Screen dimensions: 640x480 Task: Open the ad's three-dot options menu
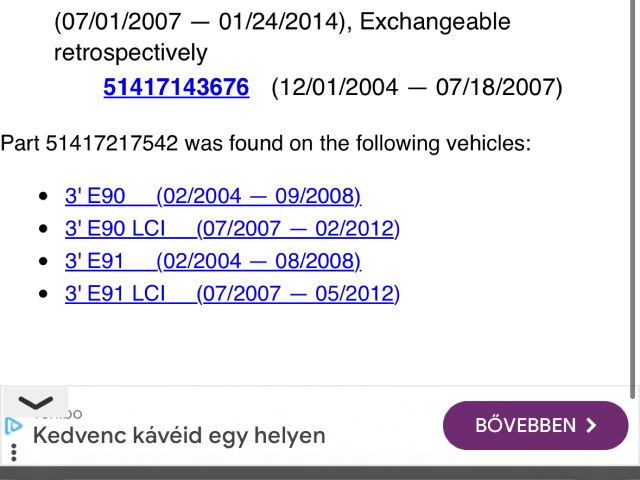[x=13, y=454]
